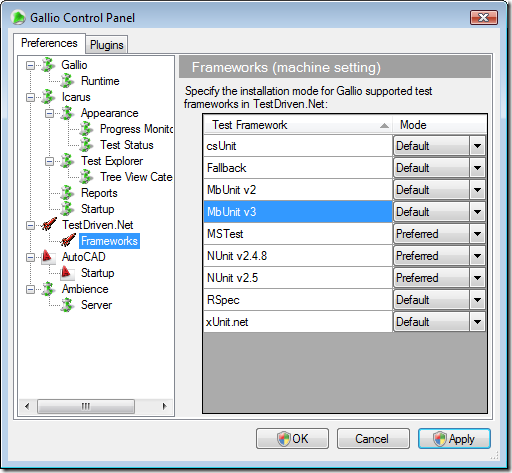Switch to the Plugins tab
This screenshot has height=473, width=512.
click(x=107, y=45)
